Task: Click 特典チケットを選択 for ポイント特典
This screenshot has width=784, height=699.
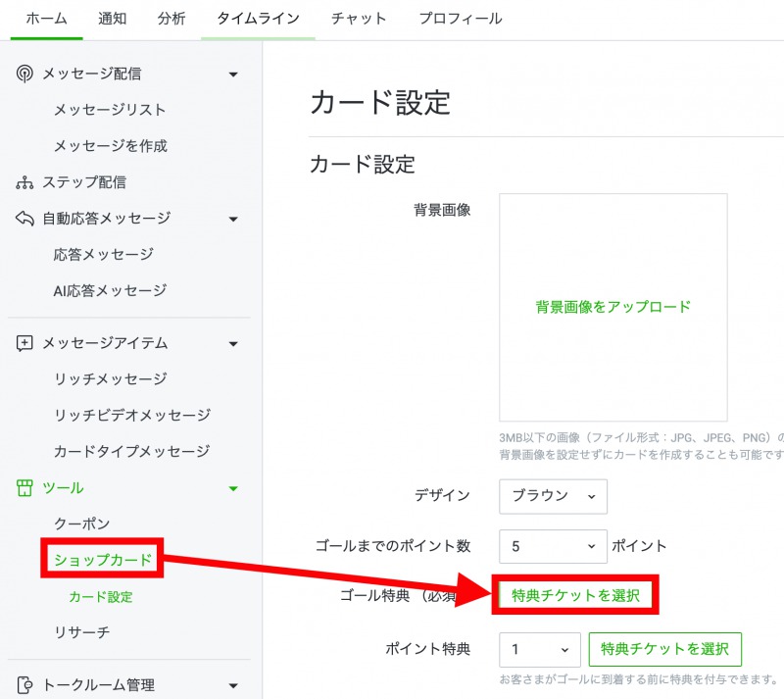Action: (x=664, y=649)
